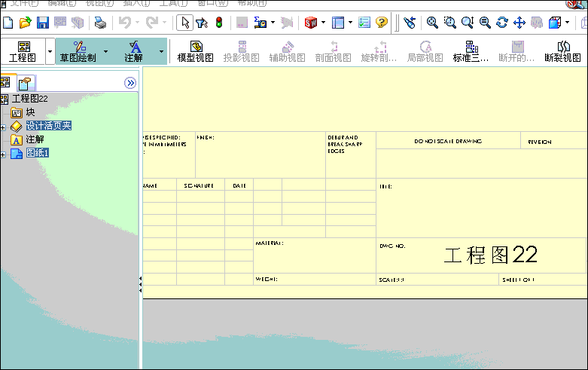
Task: Click the large 工程图22 title block text
Action: coord(490,255)
